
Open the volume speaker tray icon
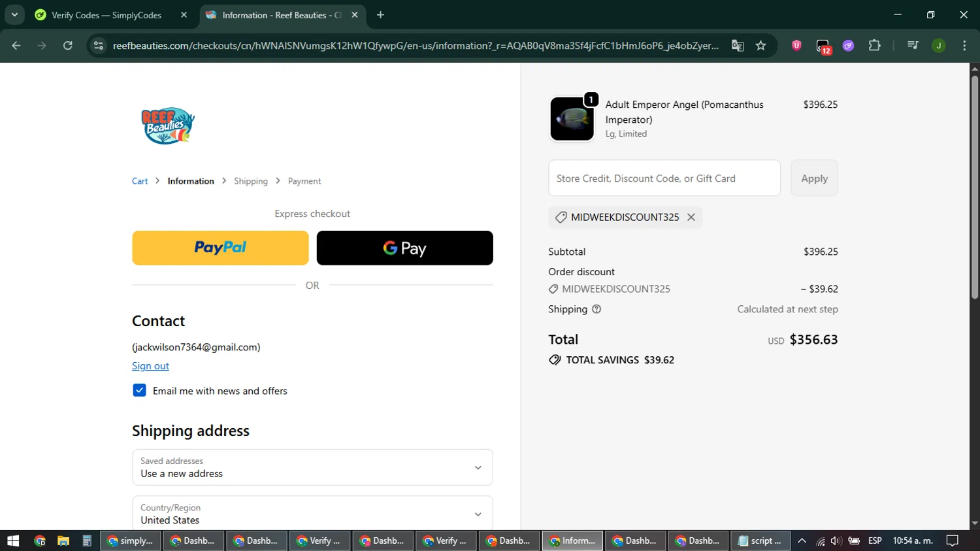pyautogui.click(x=836, y=541)
